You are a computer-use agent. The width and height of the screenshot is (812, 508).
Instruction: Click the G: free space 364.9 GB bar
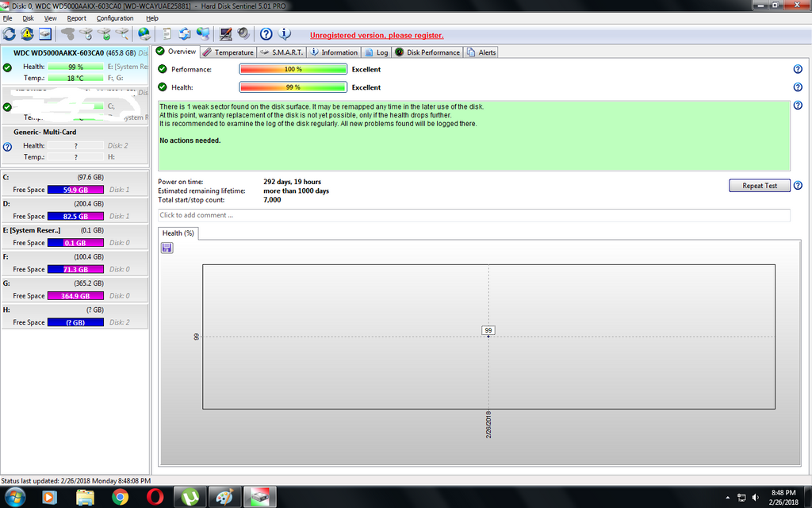75,296
